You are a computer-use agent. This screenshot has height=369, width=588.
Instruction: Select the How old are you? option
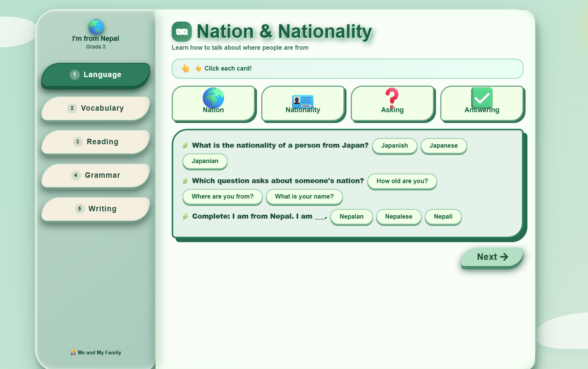[402, 181]
